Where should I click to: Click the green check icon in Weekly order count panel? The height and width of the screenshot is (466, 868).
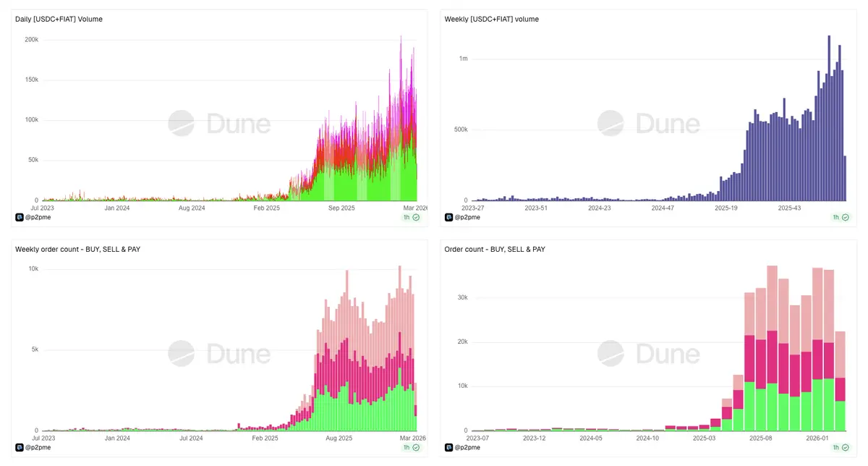416,447
